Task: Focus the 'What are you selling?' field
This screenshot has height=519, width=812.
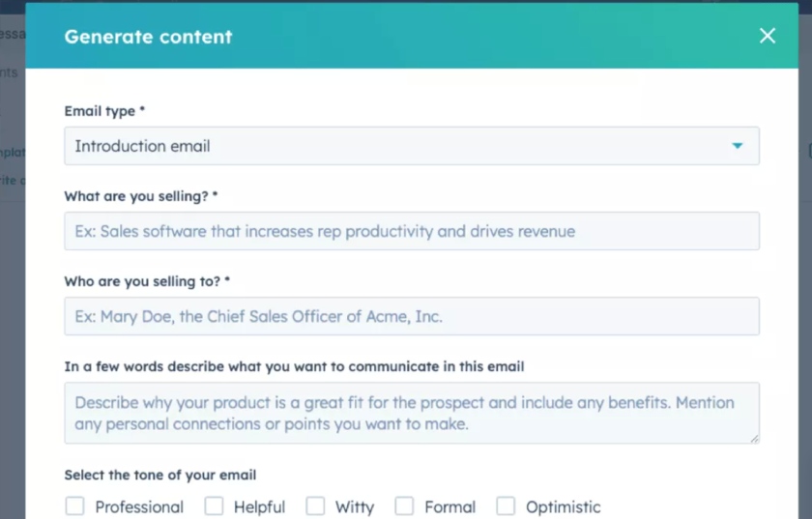Action: click(411, 231)
